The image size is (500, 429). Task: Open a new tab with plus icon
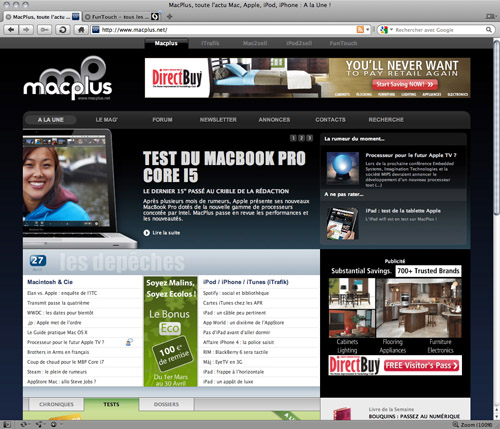point(170,16)
